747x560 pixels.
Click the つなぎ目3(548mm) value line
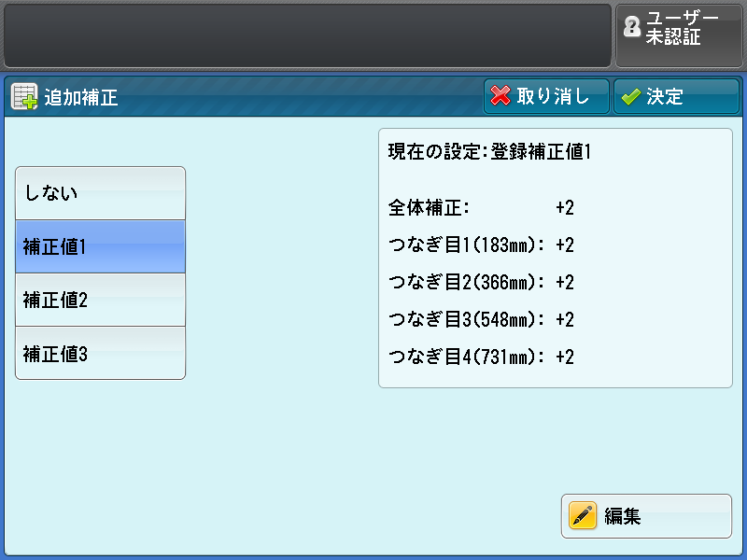481,319
